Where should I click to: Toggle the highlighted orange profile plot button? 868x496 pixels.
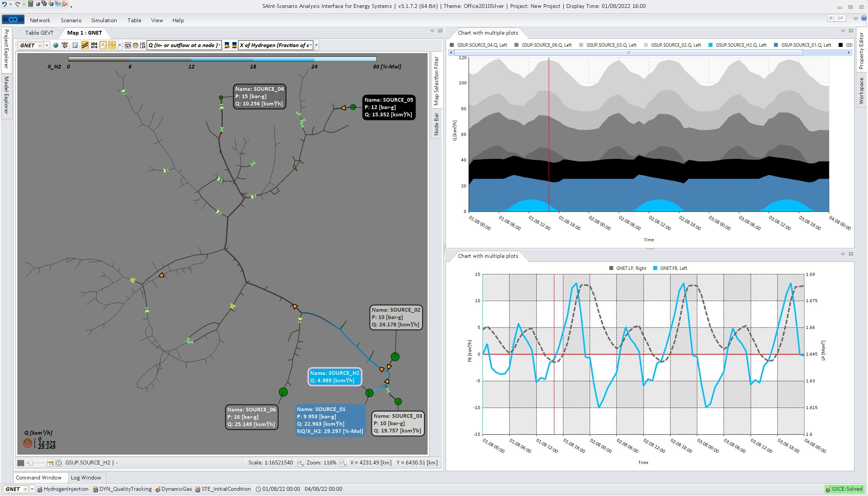(85, 45)
